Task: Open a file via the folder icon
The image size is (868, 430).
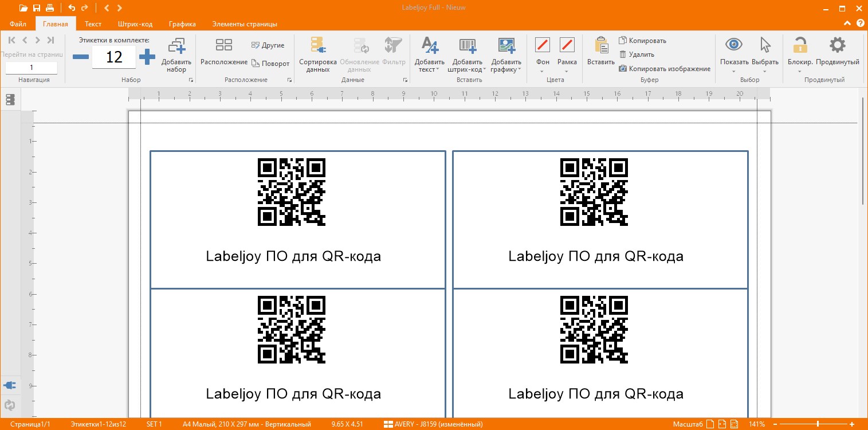Action: pyautogui.click(x=23, y=8)
